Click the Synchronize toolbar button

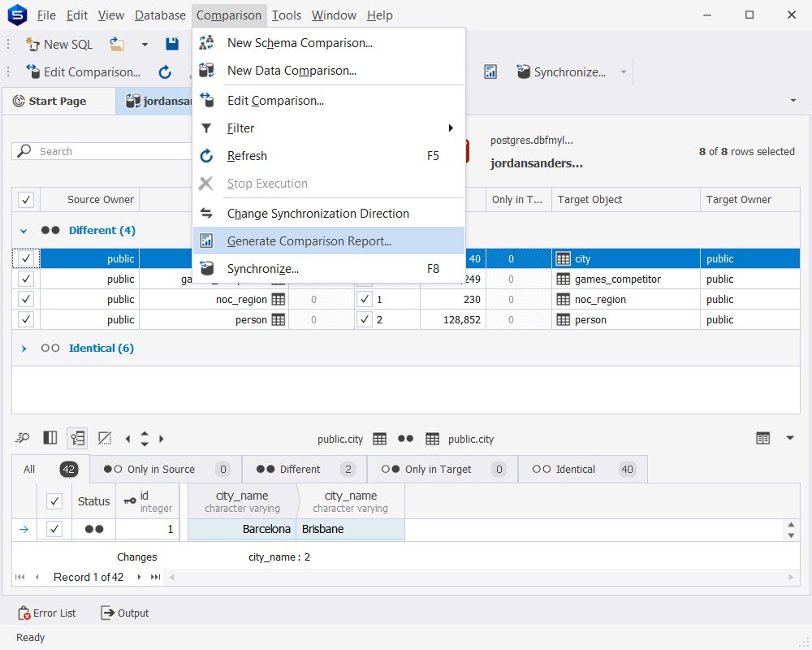click(561, 72)
